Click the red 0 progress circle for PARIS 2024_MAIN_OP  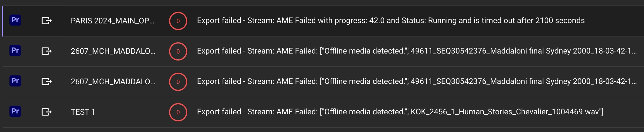click(178, 21)
